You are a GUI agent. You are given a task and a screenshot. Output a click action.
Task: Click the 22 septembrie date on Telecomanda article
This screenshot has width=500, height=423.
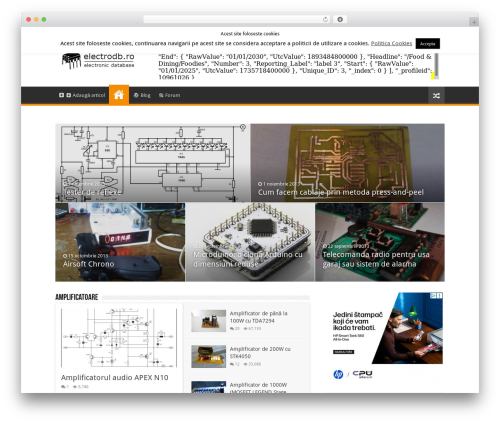(346, 246)
